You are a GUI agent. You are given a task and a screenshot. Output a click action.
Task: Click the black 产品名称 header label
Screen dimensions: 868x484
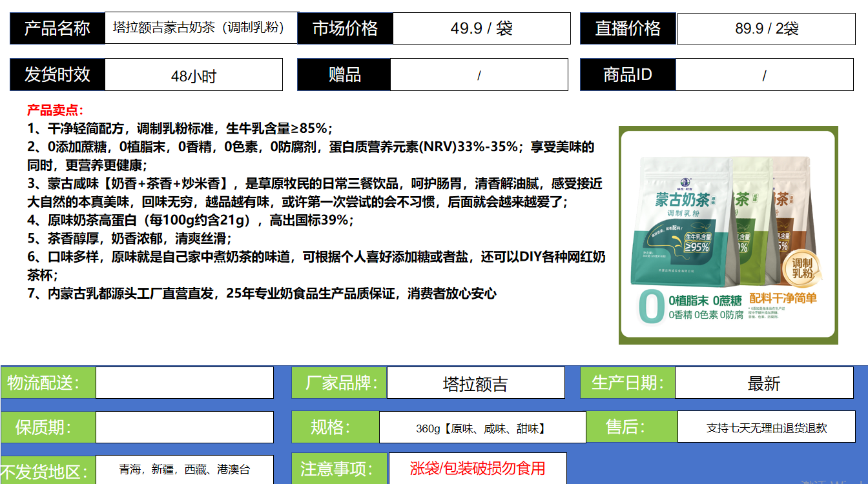tap(57, 28)
